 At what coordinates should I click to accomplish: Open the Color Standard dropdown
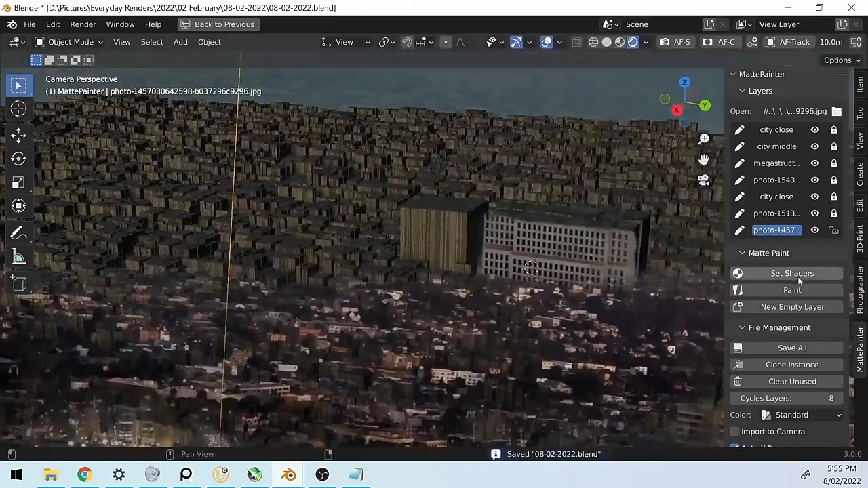tap(802, 415)
